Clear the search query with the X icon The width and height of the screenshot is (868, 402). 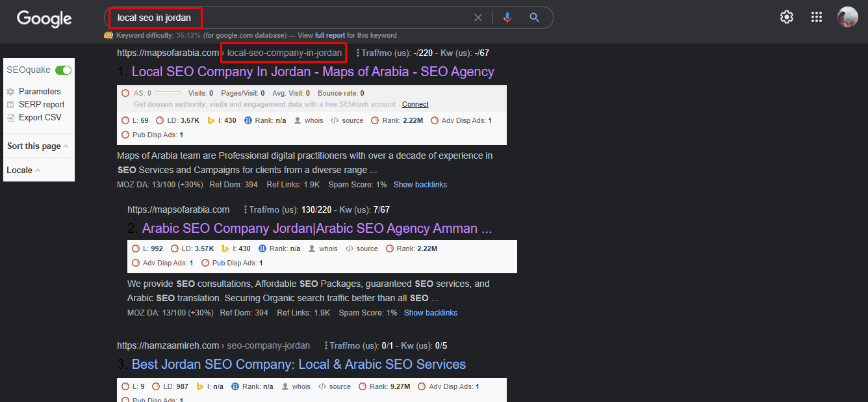click(478, 18)
